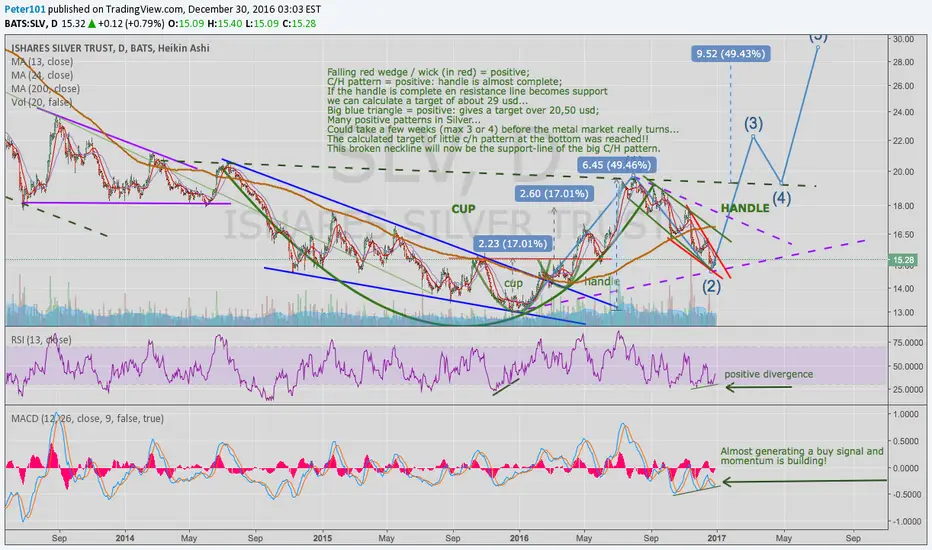Select the Vol (20, false) indicator label
The image size is (932, 550).
(41, 102)
